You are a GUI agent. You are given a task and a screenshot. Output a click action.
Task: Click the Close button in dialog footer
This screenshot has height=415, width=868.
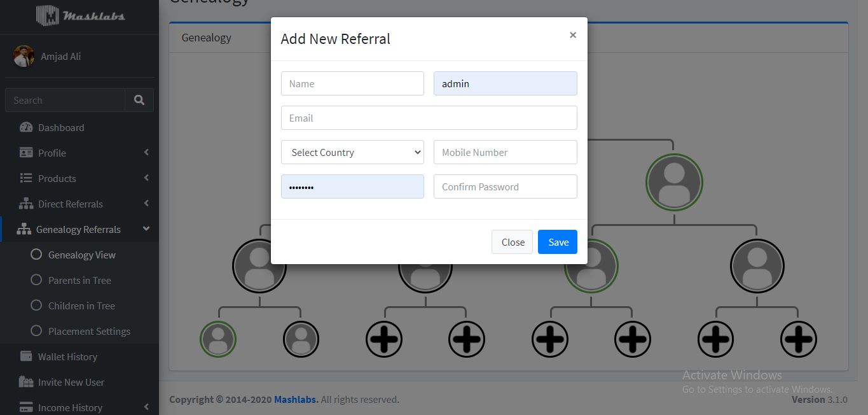tap(513, 242)
